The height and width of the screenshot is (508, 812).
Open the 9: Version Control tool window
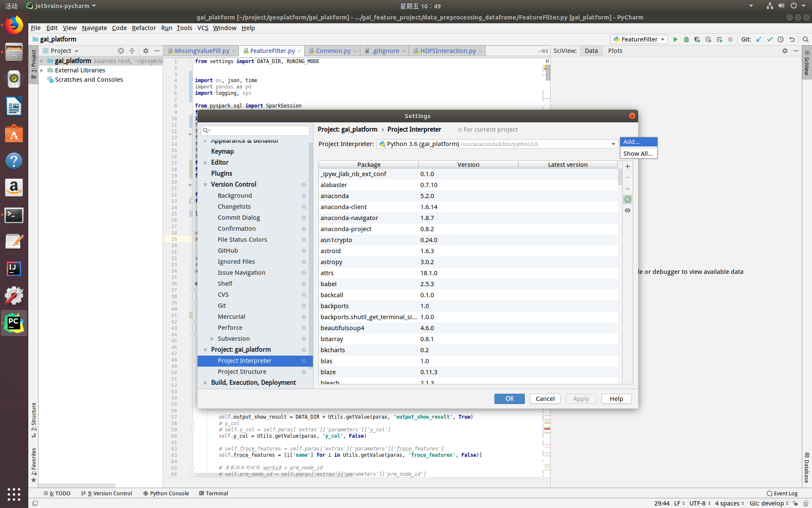point(107,494)
